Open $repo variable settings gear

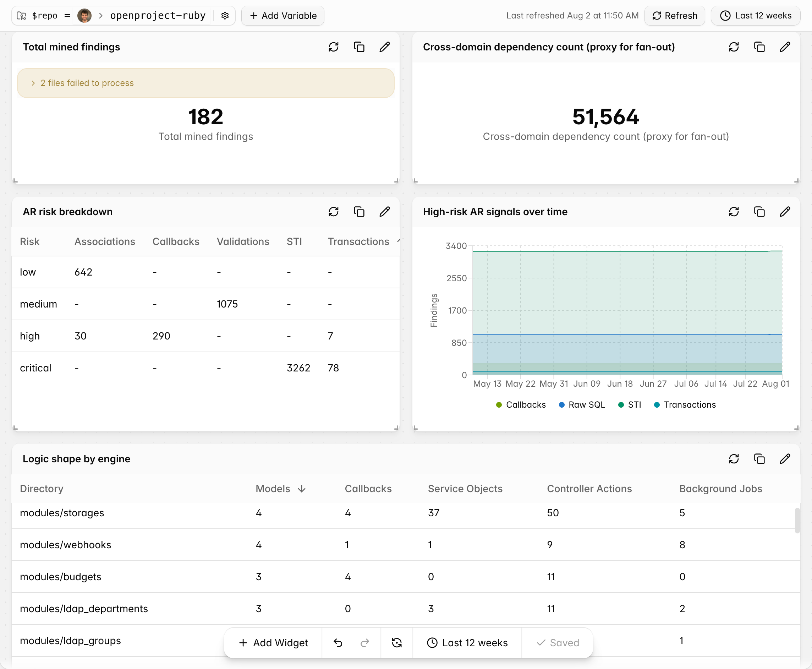click(x=225, y=16)
